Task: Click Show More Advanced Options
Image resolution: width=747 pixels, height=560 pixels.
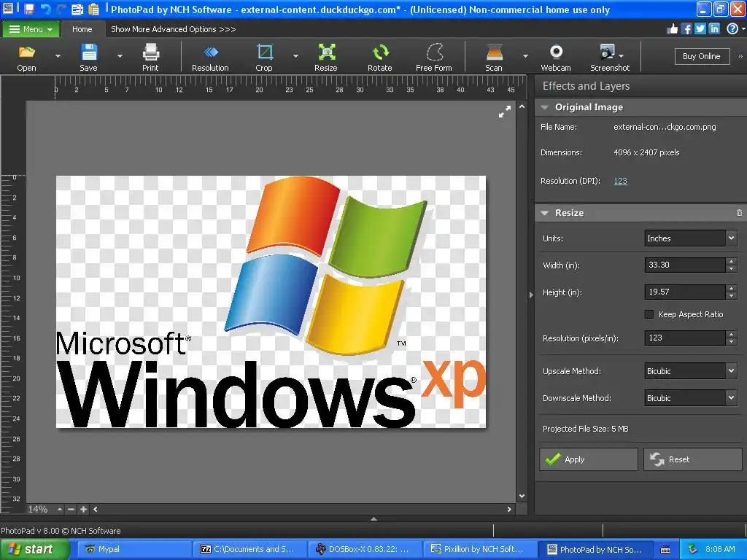Action: pos(174,29)
